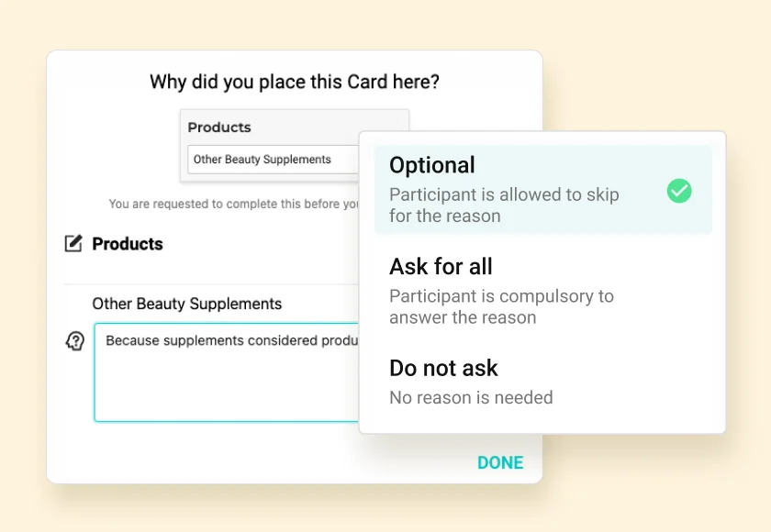771x532 pixels.
Task: Click the head question mark icon
Action: (75, 341)
